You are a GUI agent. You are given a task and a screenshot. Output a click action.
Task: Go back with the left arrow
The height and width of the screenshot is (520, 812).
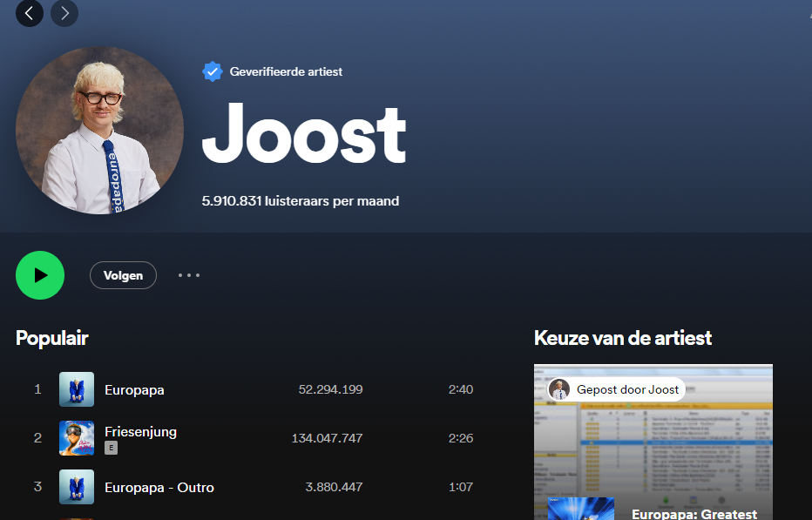[x=30, y=13]
